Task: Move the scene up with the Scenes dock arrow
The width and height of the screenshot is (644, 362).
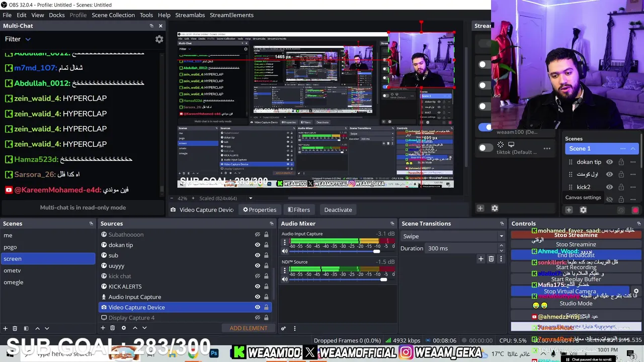Action: (x=37, y=328)
